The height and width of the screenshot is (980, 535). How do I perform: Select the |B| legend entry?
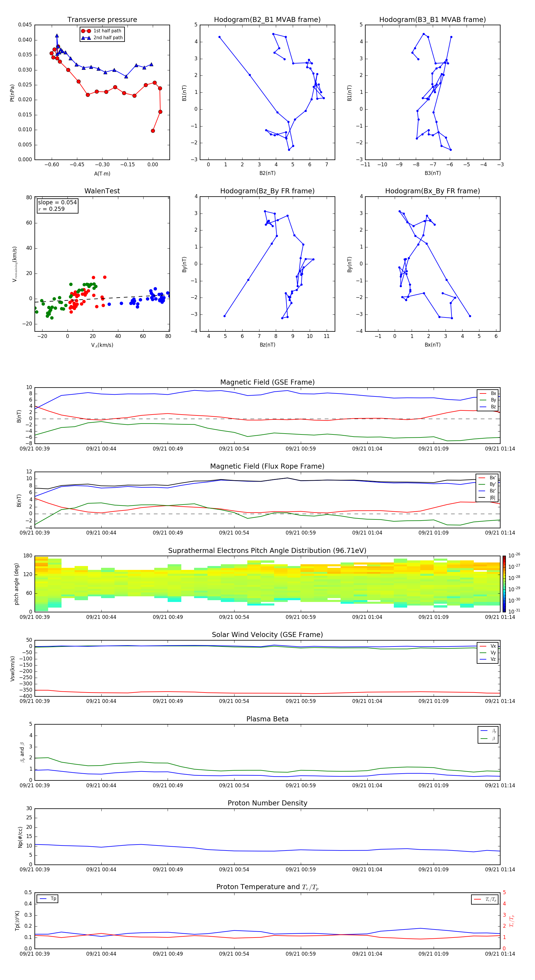pyautogui.click(x=487, y=498)
